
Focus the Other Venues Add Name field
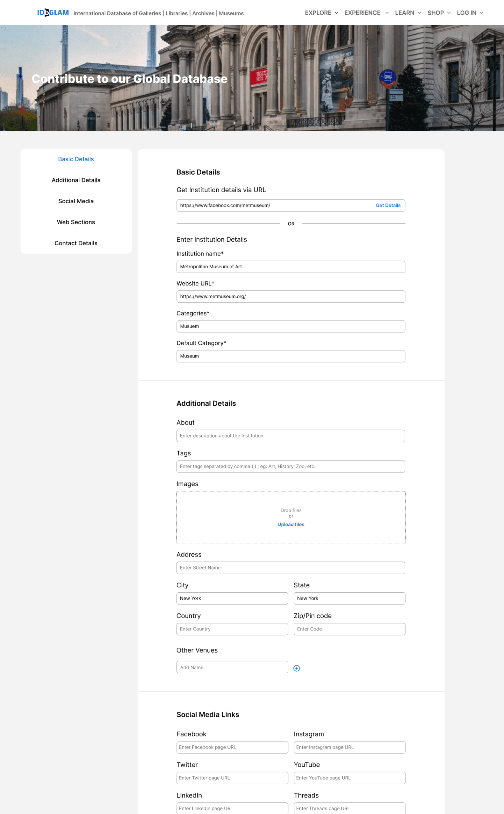click(232, 667)
